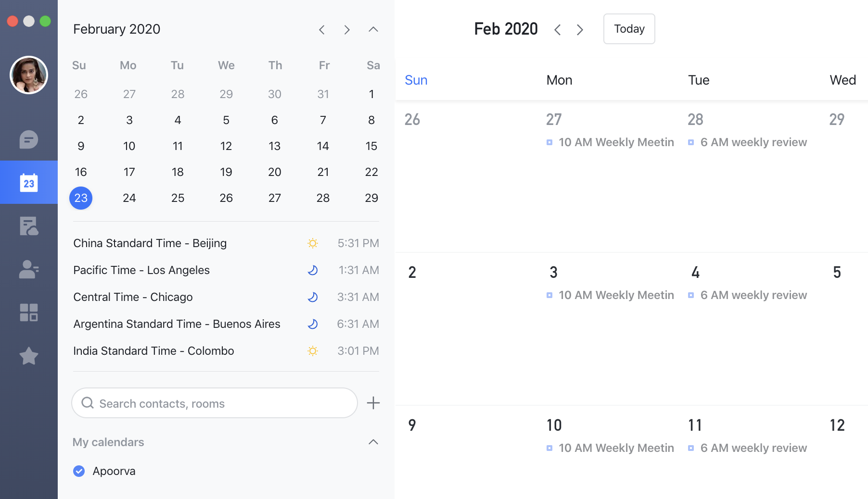Click Feb 2020 month title
This screenshot has height=499, width=868.
coord(506,29)
